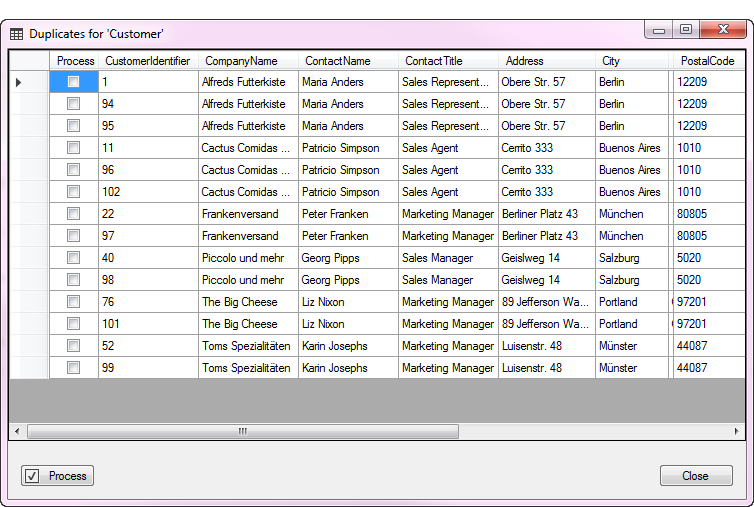
Task: Click 'Alfreds Futterkiste' cell in row 1
Action: pos(248,82)
